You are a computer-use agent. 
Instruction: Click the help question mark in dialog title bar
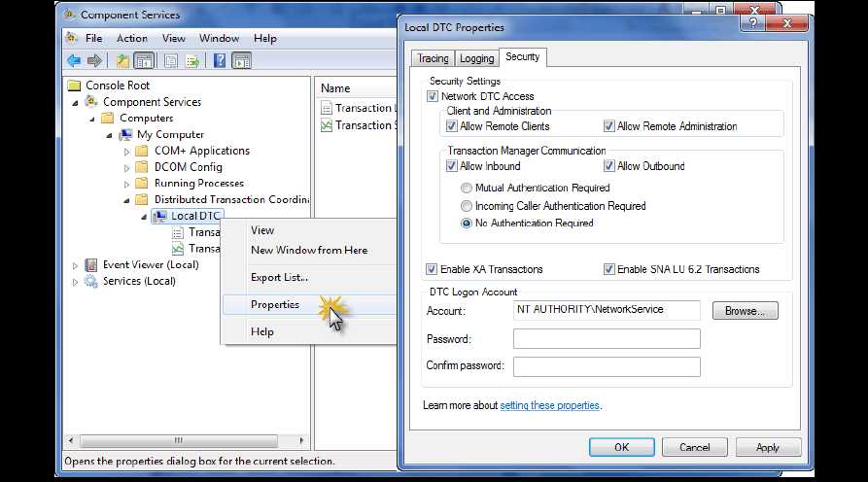(753, 22)
